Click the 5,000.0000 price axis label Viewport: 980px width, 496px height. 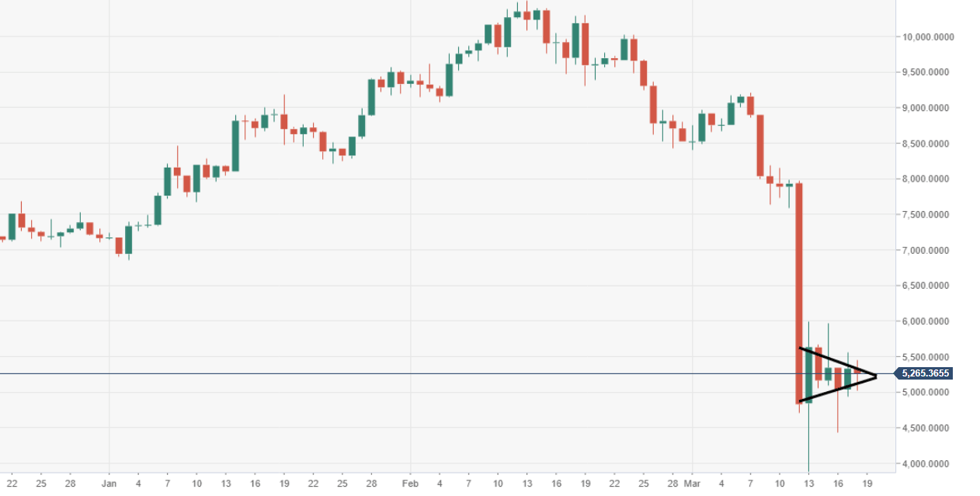click(927, 393)
